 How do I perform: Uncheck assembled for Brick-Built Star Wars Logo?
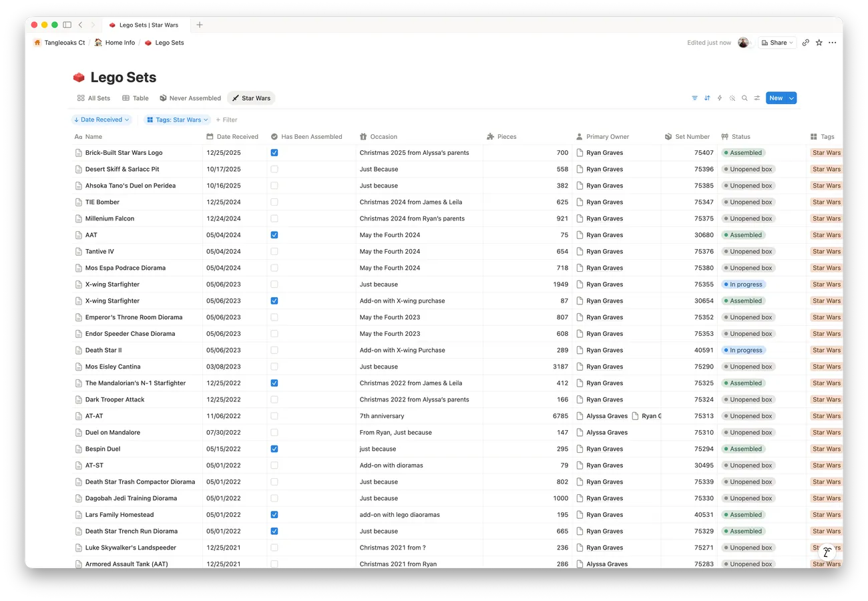click(x=274, y=153)
